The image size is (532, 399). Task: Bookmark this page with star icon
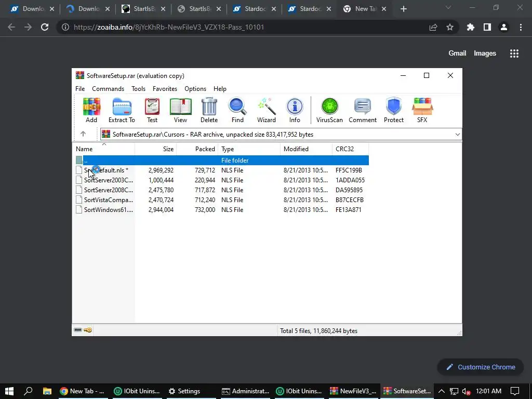450,27
